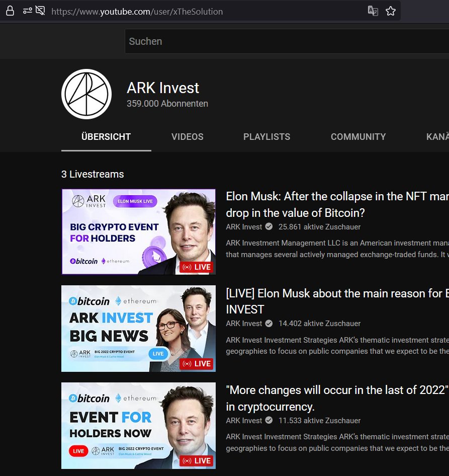Screen dimensions: 449x476
Task: Select the ÜBERSICHT tab
Action: (x=106, y=137)
